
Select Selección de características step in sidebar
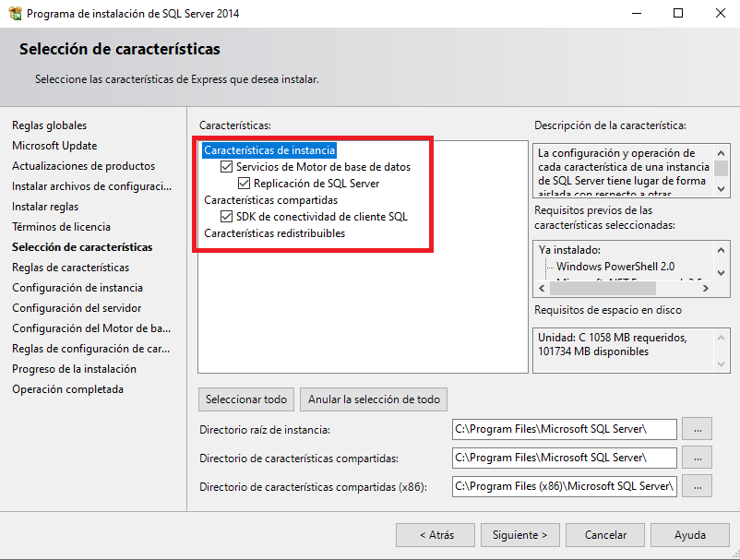click(82, 247)
